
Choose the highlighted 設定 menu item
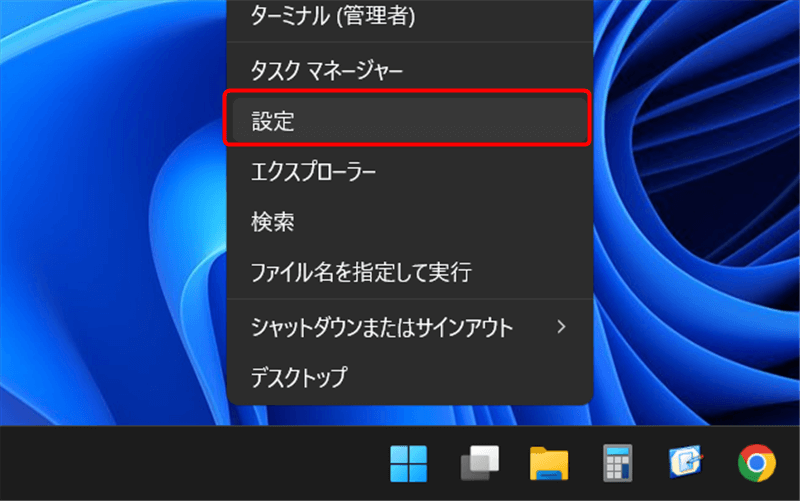(408, 119)
